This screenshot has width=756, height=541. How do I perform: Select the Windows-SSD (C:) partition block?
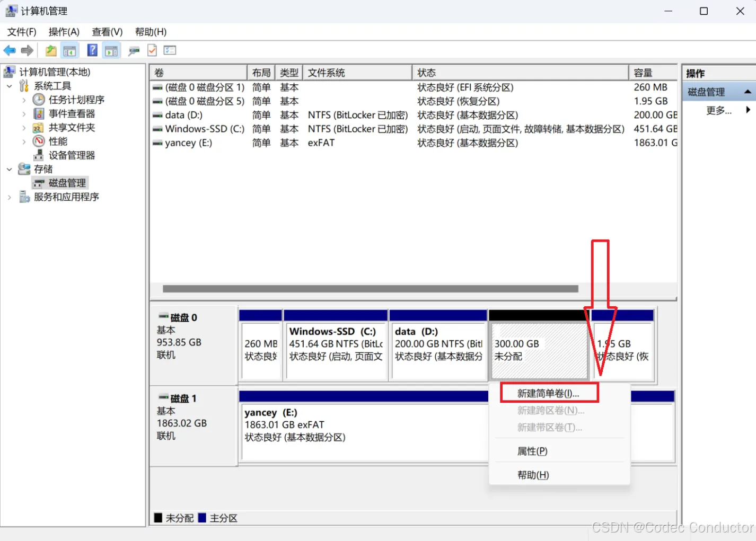(x=336, y=345)
